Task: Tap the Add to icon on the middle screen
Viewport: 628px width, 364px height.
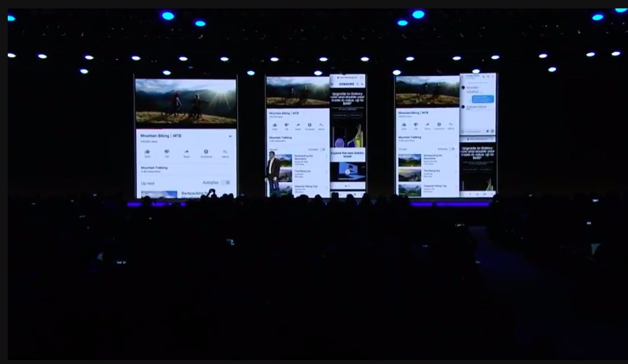Action: click(321, 126)
